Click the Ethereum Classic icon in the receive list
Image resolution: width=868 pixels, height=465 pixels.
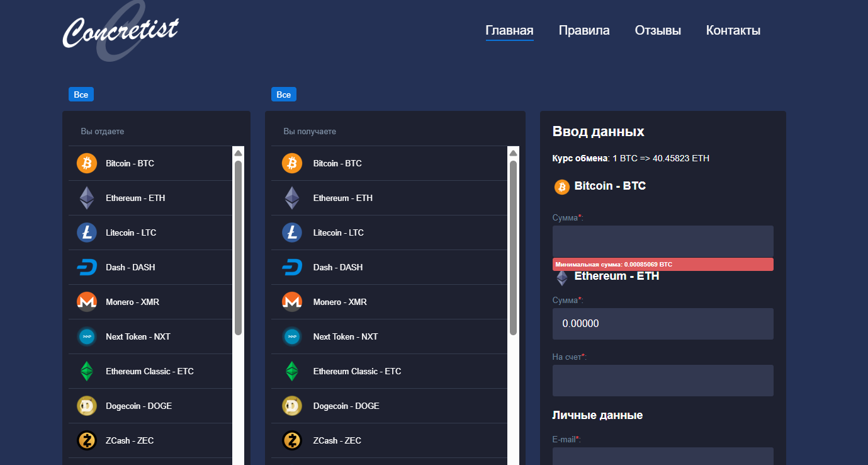tap(292, 371)
